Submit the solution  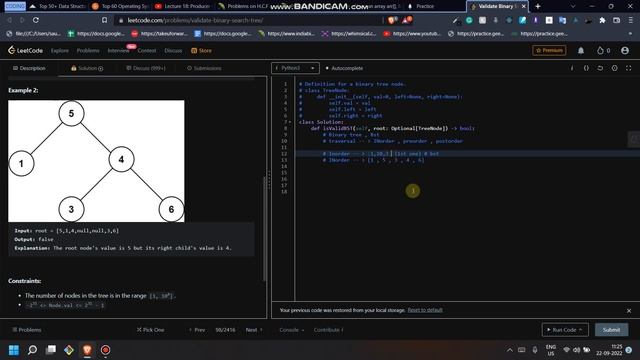[611, 330]
